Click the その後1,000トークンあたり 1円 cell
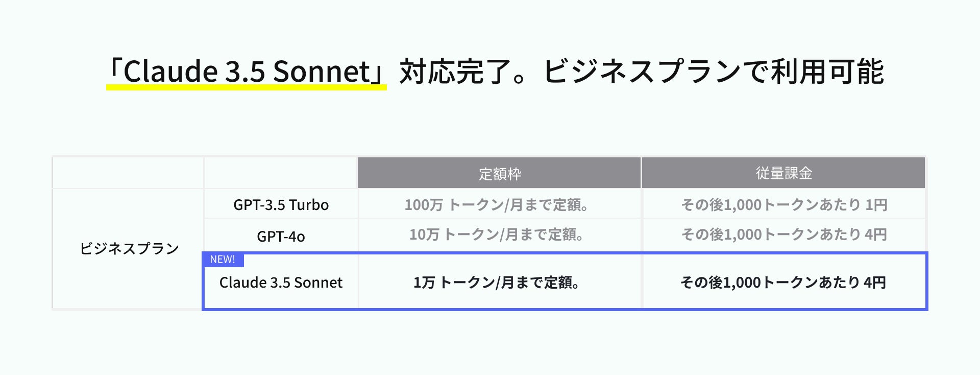The height and width of the screenshot is (375, 980). pos(784,205)
